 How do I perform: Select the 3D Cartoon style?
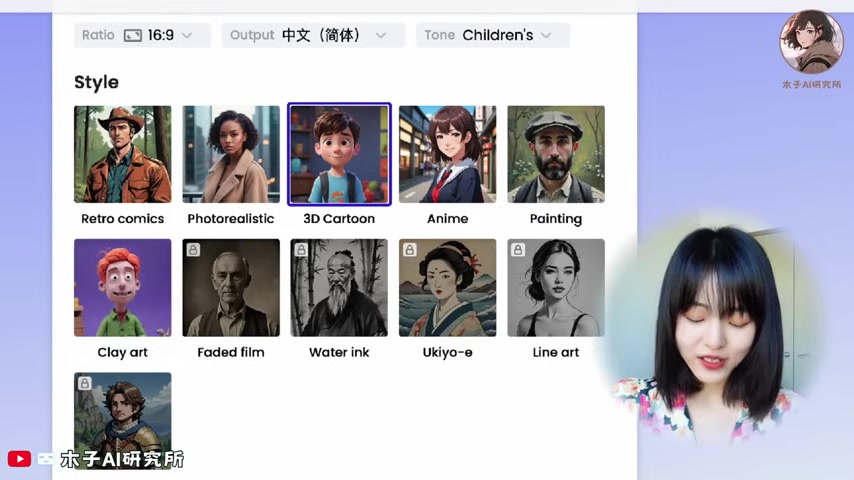tap(339, 154)
